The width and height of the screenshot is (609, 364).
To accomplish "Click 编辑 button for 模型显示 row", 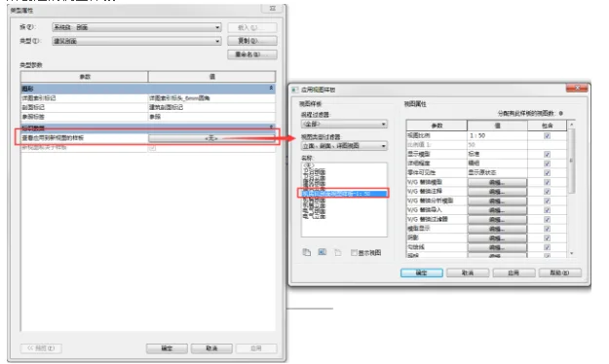I will tap(497, 229).
